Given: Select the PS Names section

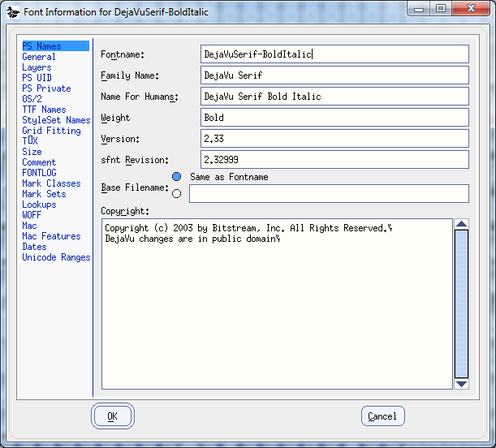Looking at the screenshot, I should coord(56,46).
